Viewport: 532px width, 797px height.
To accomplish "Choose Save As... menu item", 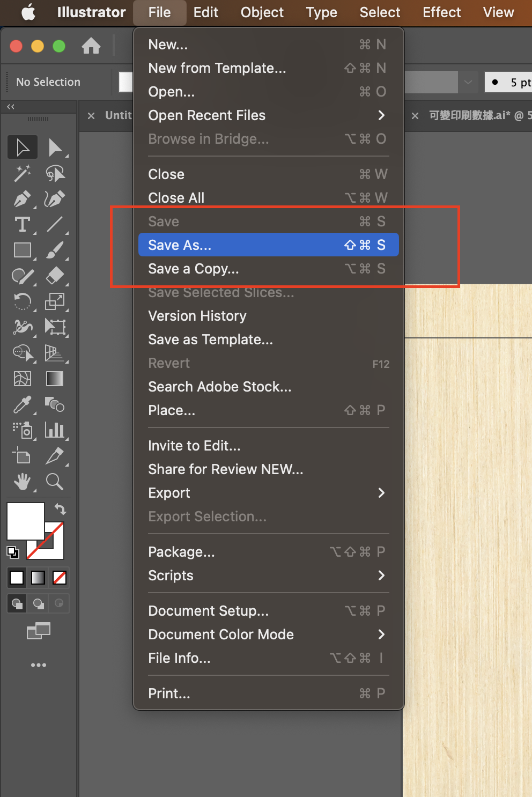I will tap(268, 245).
